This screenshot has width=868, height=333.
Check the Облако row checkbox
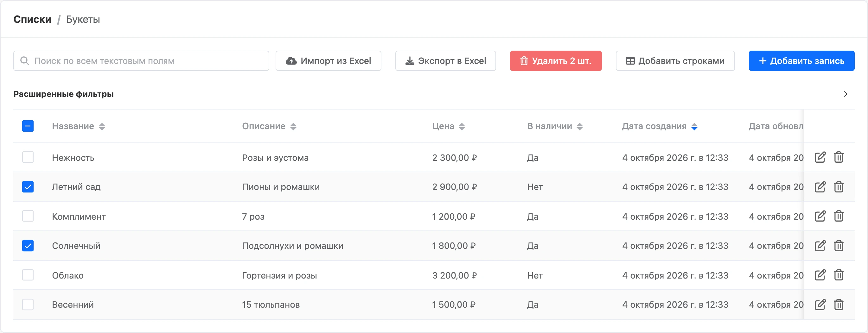28,275
